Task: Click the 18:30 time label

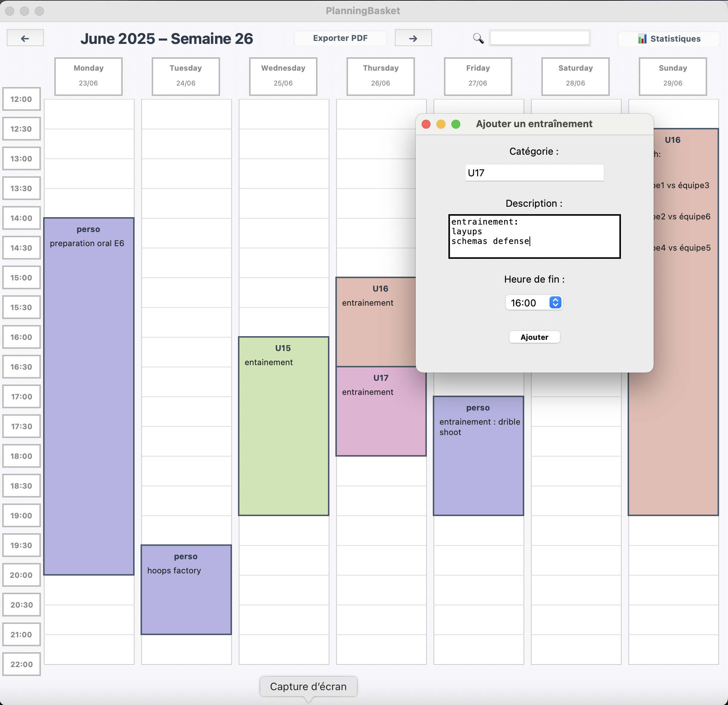Action: pos(22,486)
